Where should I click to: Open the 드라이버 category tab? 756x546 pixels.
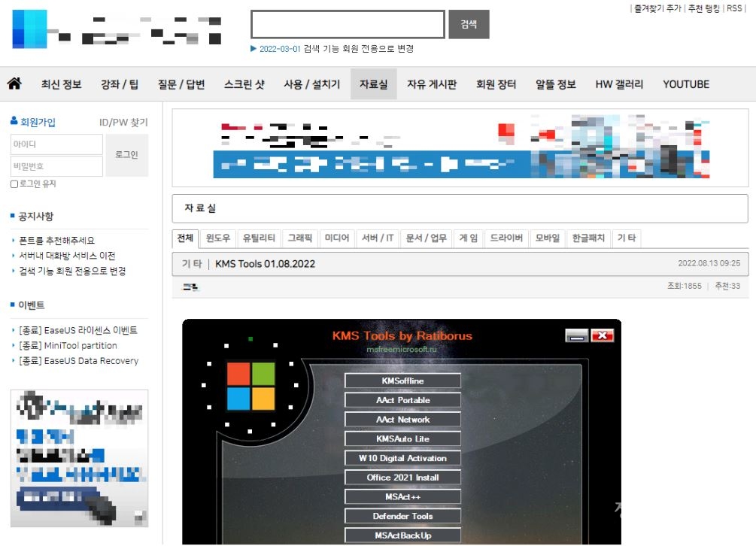[506, 237]
